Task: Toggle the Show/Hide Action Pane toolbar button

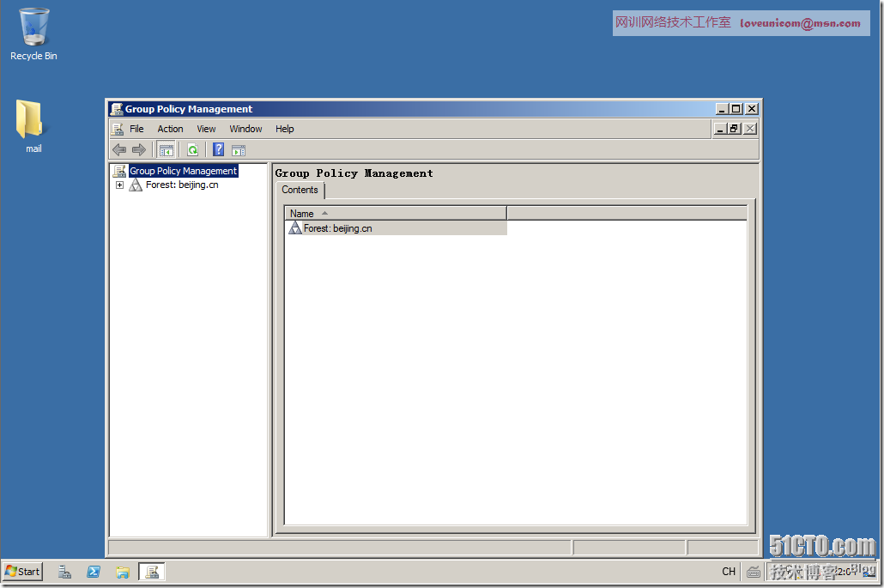Action: click(x=239, y=150)
